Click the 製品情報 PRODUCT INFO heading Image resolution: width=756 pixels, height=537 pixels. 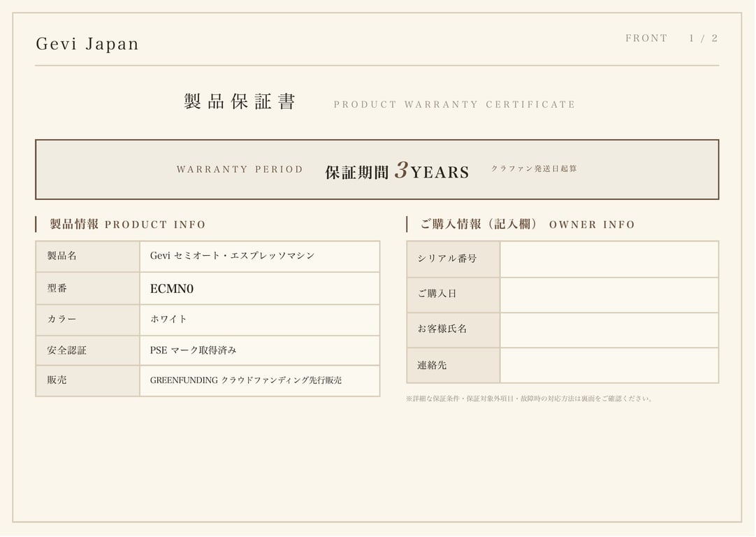tap(128, 224)
